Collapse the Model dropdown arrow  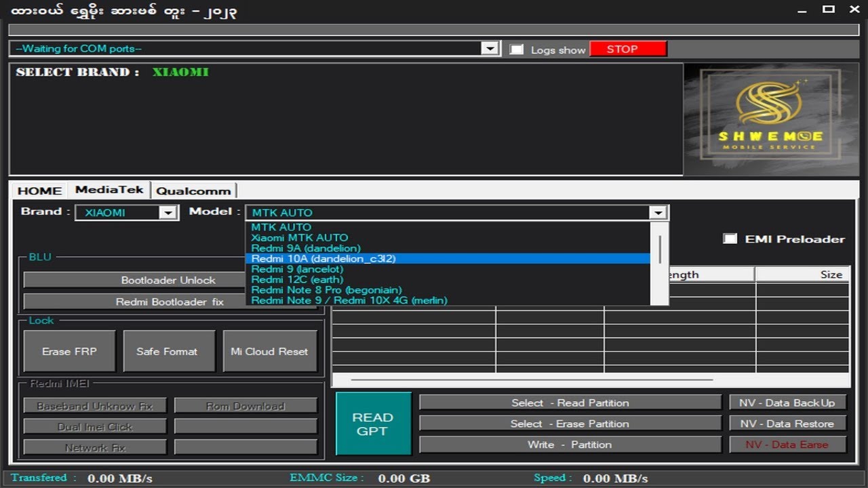coord(658,213)
